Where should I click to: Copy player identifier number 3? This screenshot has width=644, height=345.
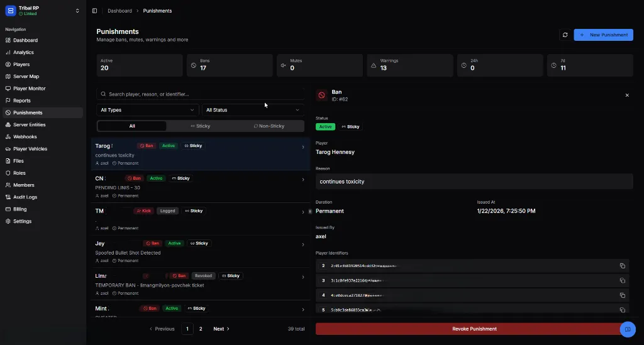click(x=622, y=281)
